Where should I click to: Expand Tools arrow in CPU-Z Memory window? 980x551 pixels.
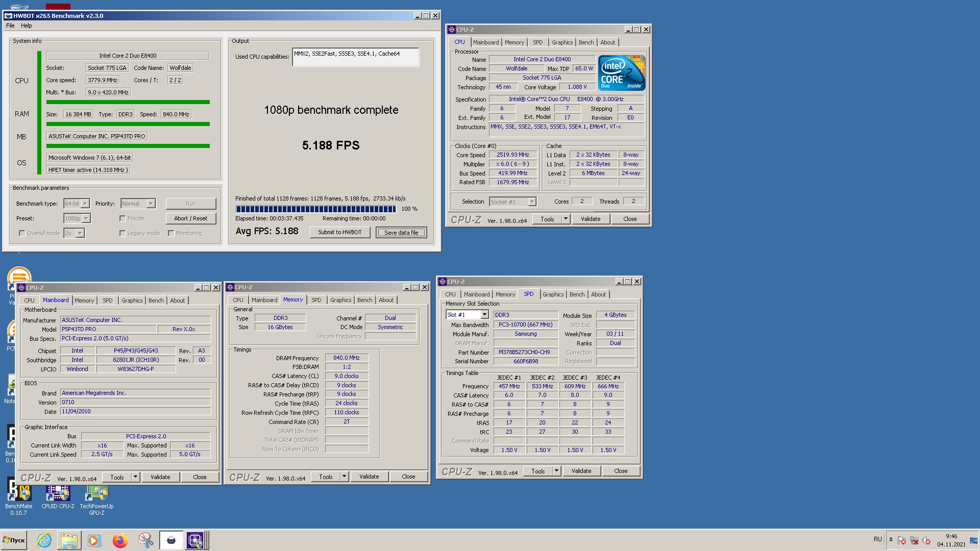tap(345, 477)
